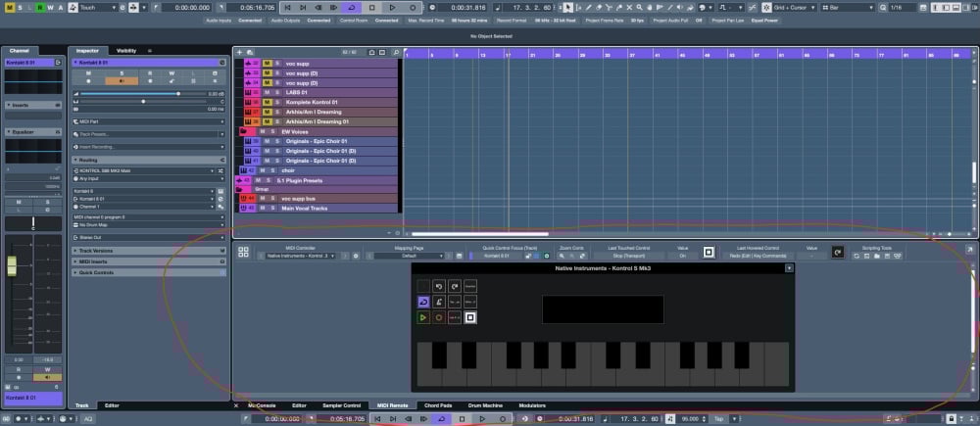This screenshot has width=980, height=426.
Task: Open Touch automation mode dropdown
Action: 99,8
